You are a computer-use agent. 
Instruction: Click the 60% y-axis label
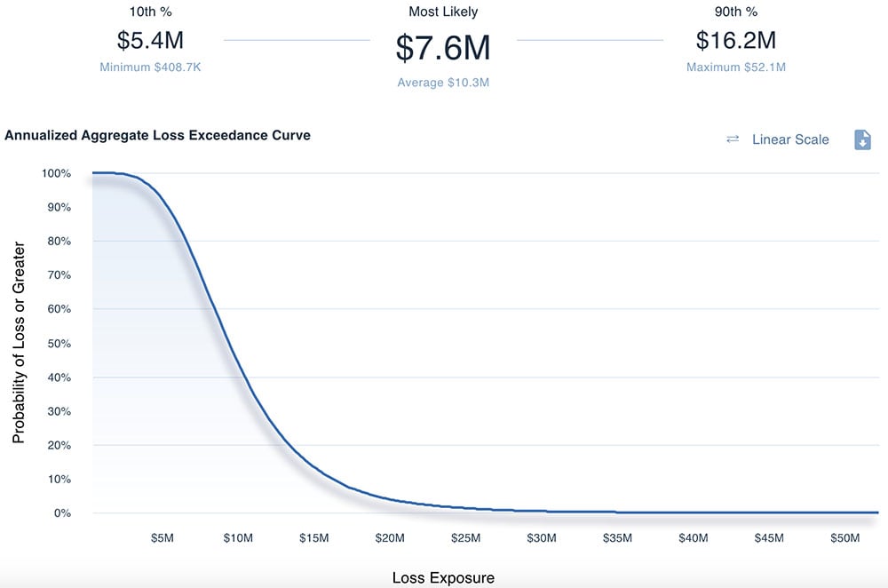point(59,309)
